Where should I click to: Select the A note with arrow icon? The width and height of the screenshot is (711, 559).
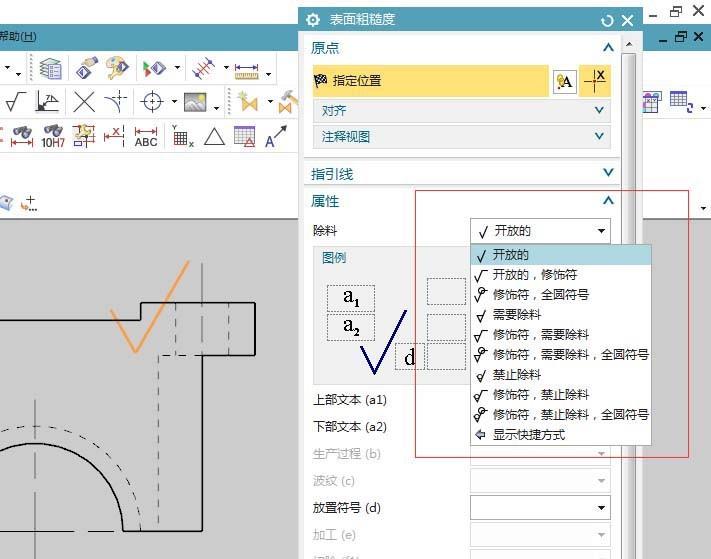(276, 136)
